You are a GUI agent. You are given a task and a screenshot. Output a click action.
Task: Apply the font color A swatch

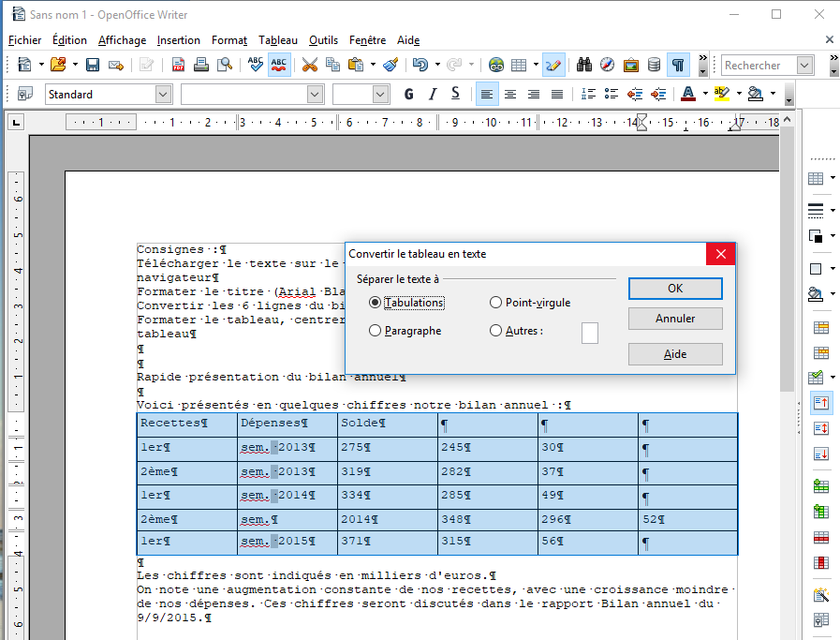tap(688, 95)
